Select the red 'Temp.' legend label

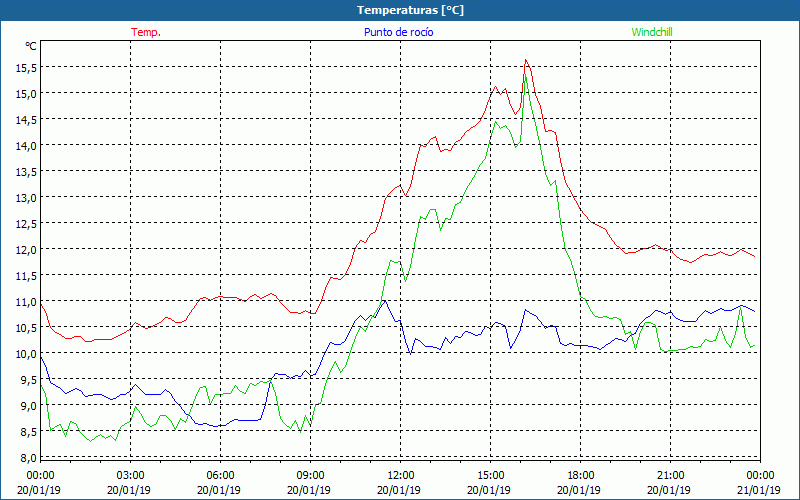[x=146, y=32]
